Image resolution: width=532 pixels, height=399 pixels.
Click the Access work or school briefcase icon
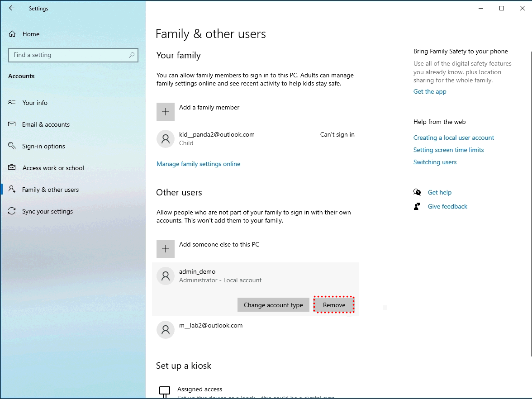[12, 168]
